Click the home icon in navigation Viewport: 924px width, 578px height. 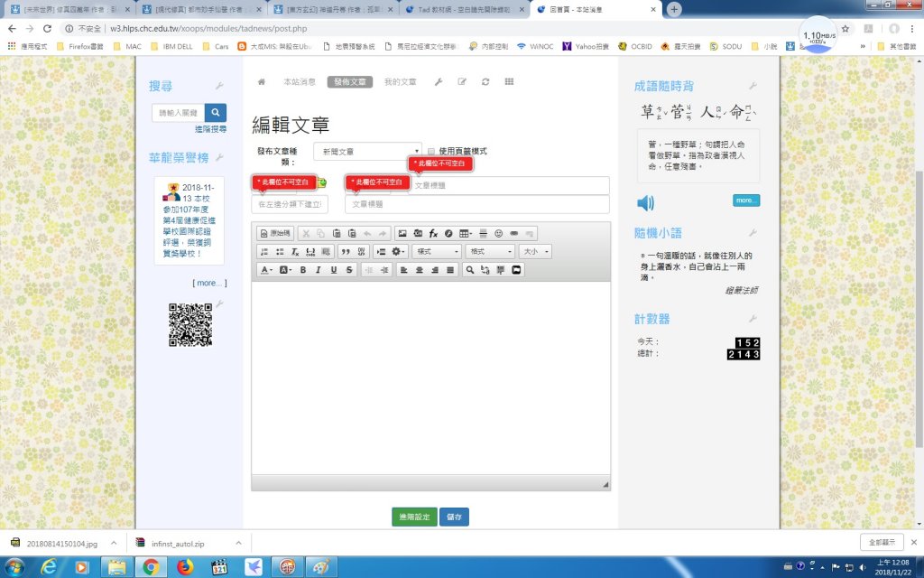tap(262, 81)
